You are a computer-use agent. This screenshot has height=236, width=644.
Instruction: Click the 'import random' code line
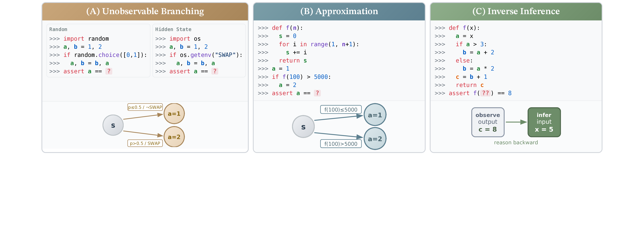pos(79,39)
